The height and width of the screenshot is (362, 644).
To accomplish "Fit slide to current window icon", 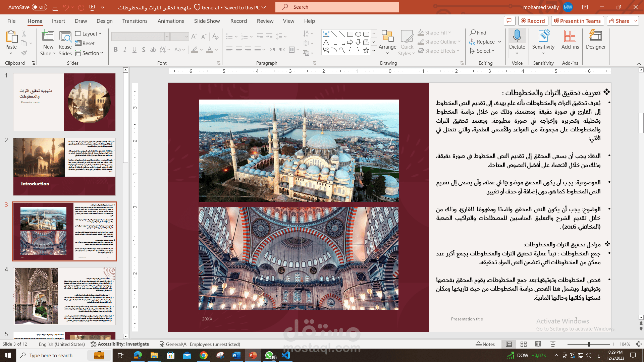I will 639,344.
